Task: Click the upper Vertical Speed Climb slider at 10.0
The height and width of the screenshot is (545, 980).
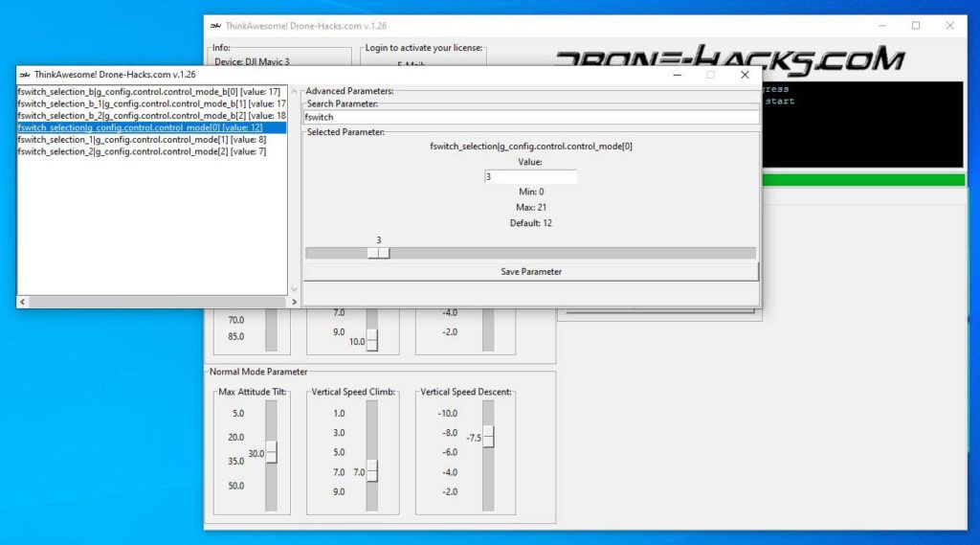Action: 372,340
